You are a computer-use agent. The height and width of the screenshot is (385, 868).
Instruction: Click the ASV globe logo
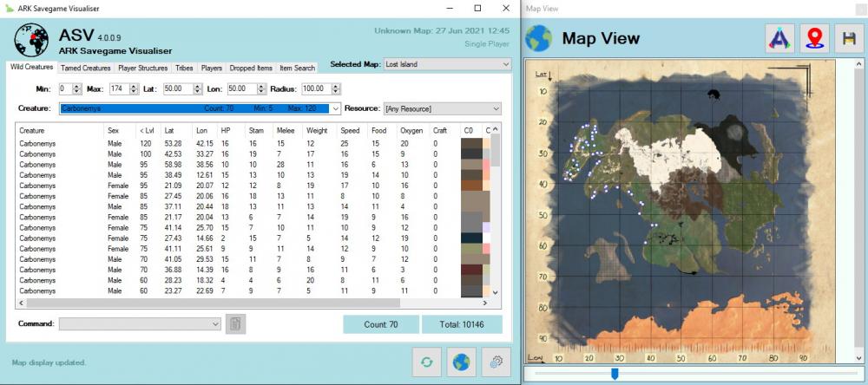[x=31, y=40]
